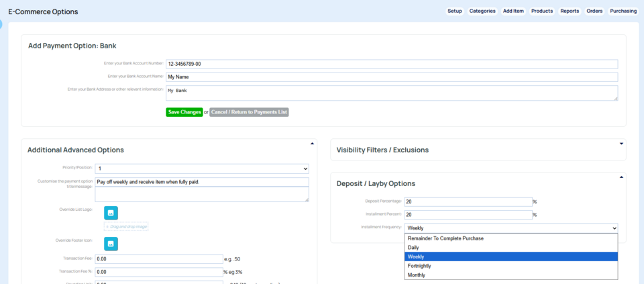Select the Fortnightly frequency option

pyautogui.click(x=511, y=266)
